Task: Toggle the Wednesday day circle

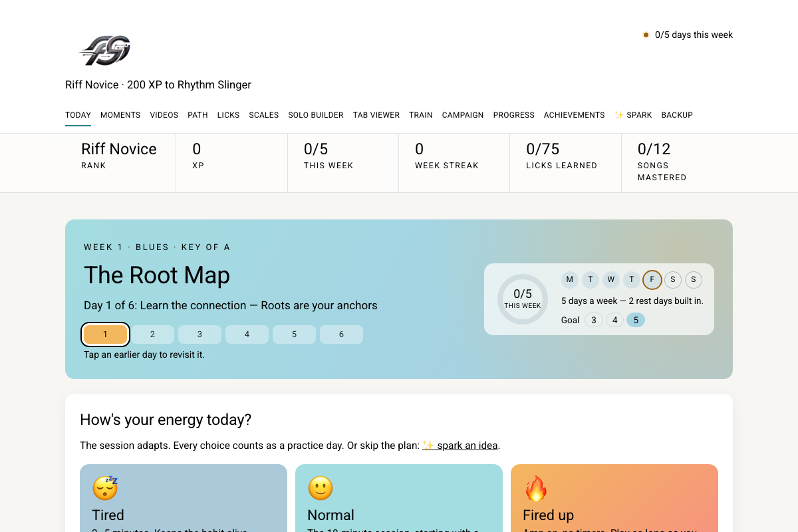Action: (x=611, y=279)
